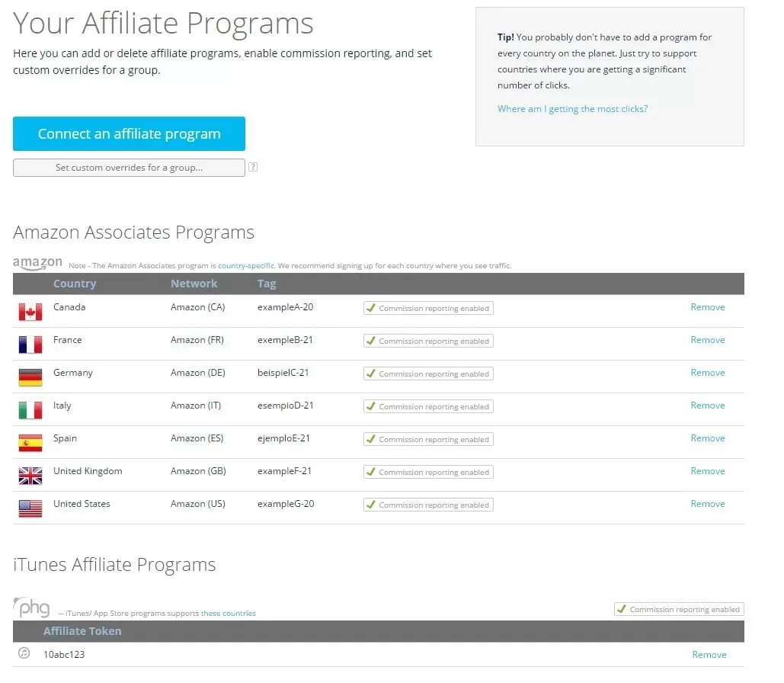Click the Amazon logo
This screenshot has width=784, height=683.
[37, 263]
